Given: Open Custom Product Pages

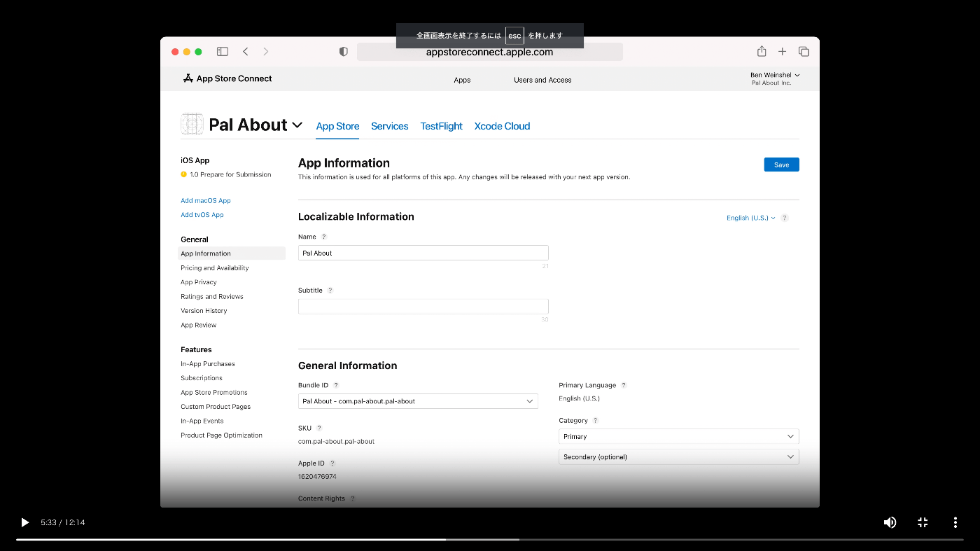Looking at the screenshot, I should (x=216, y=407).
